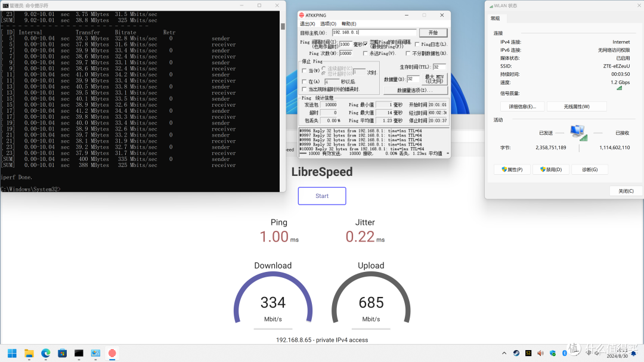Open File Explorer from the taskbar
Screen dimensions: 644x362
(x=29, y=353)
